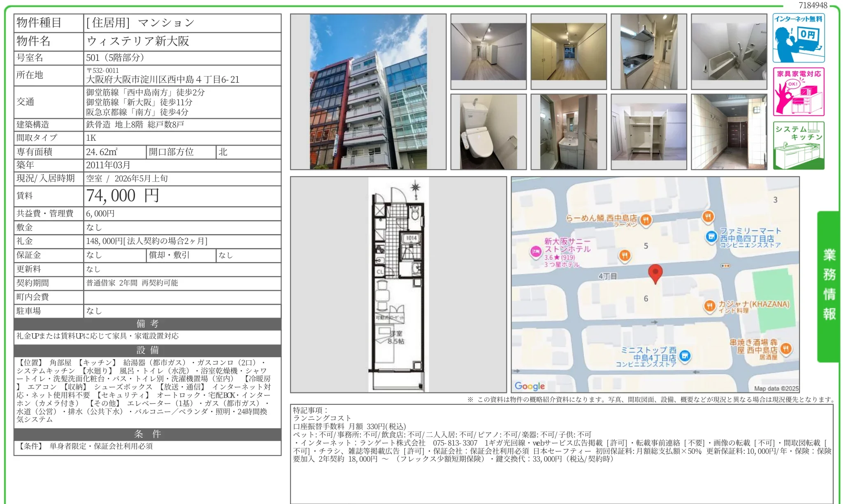846x504 pixels.
Task: Open the 業務情報 green side tab
Action: click(829, 286)
